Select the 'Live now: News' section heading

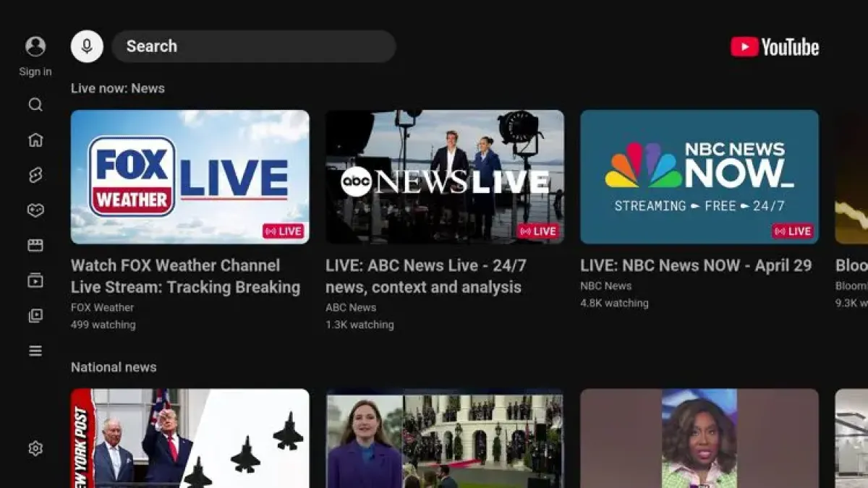coord(118,88)
